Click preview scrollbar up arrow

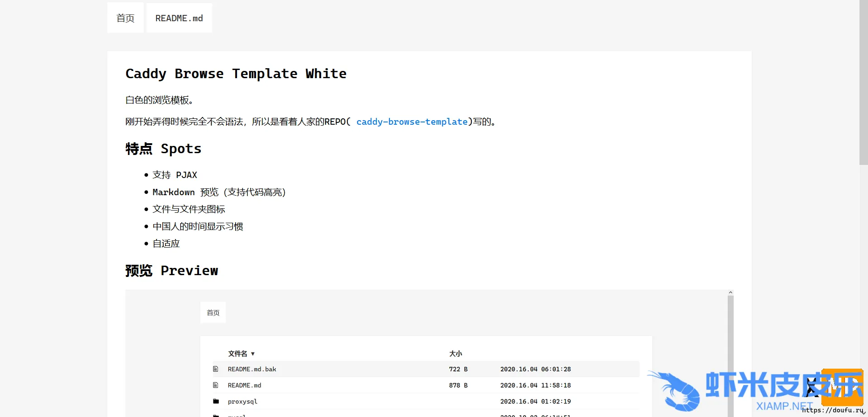pos(730,293)
